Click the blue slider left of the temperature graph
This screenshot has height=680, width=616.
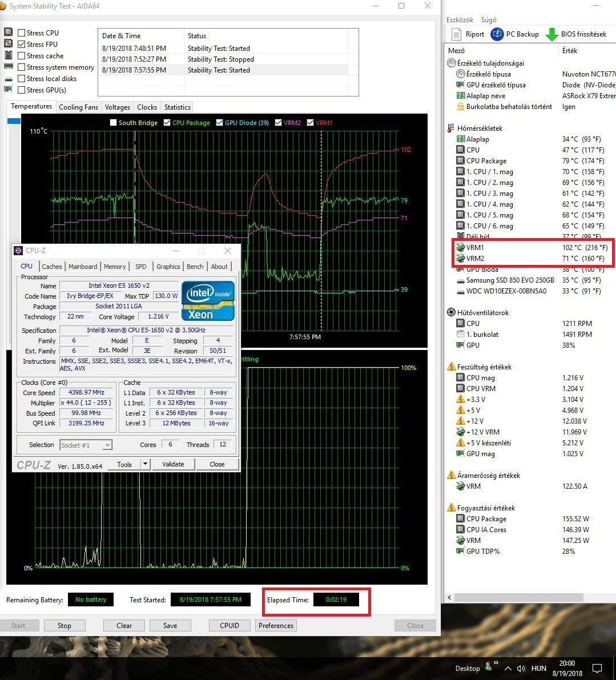point(14,121)
